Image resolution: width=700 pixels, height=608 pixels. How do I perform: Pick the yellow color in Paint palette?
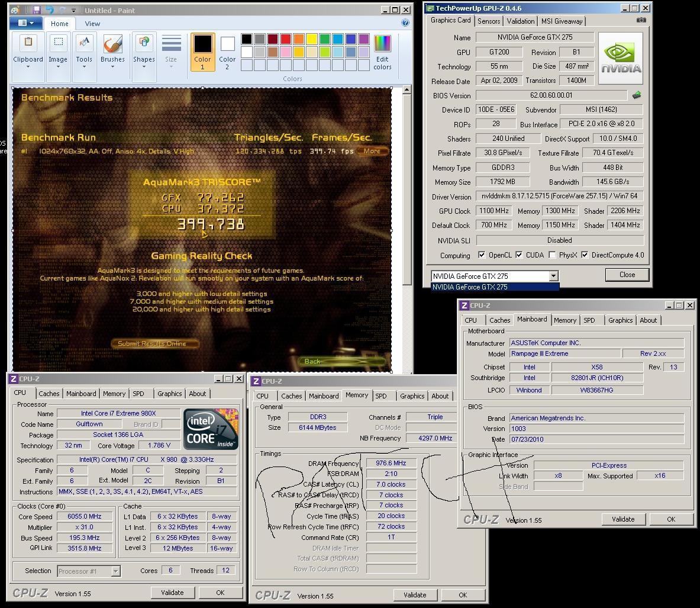pyautogui.click(x=312, y=39)
